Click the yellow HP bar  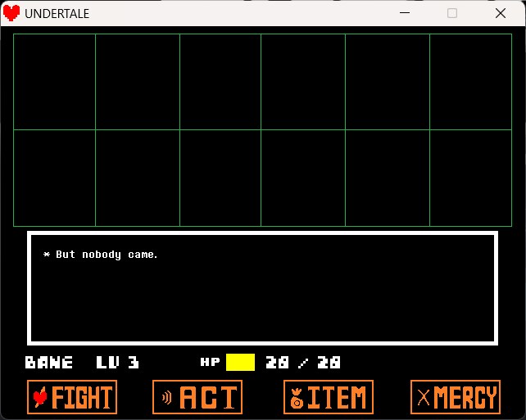(240, 363)
